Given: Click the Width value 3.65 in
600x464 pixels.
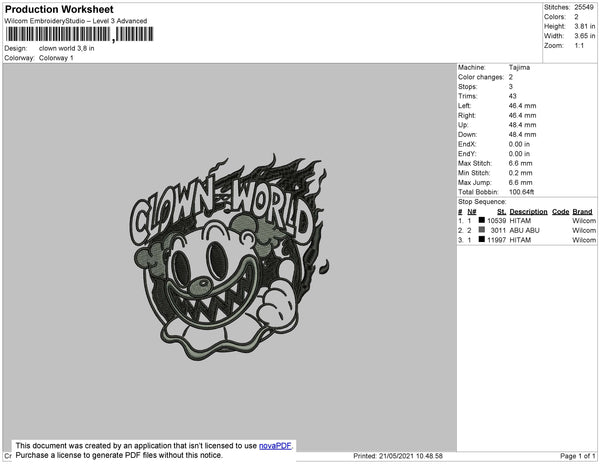Looking at the screenshot, I should tap(584, 36).
